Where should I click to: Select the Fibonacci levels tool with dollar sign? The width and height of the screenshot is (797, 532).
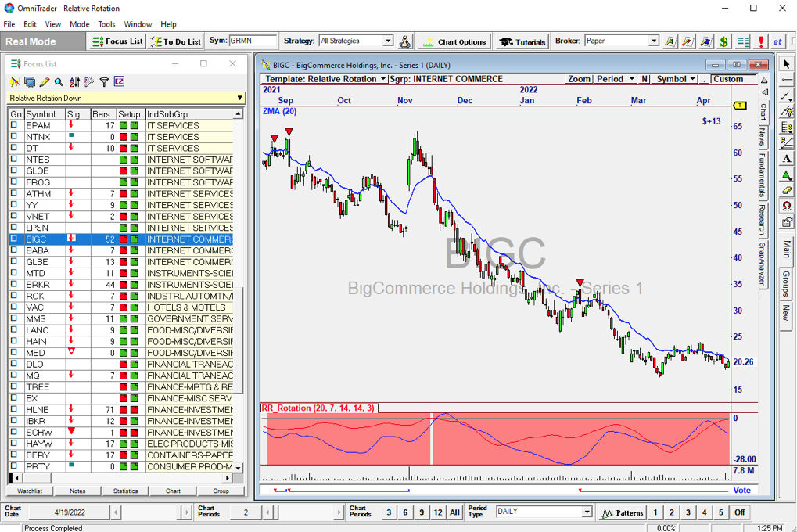pos(787,128)
